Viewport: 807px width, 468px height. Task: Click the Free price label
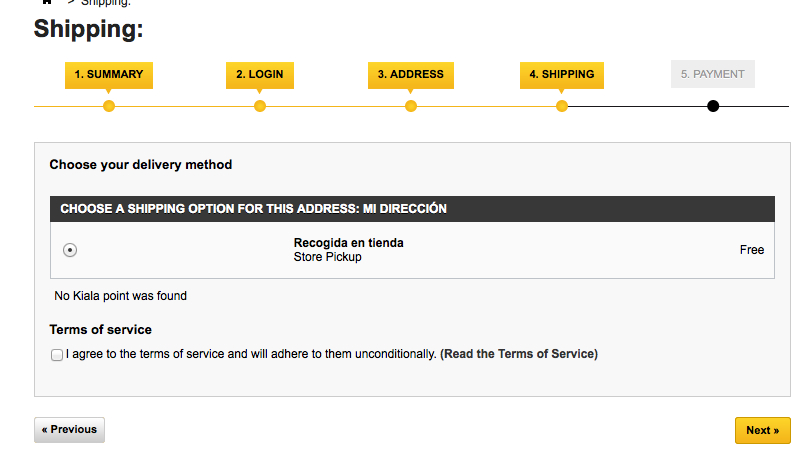[x=752, y=250]
